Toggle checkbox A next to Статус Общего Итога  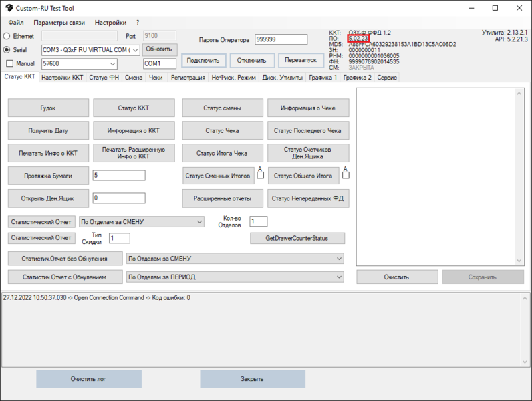click(x=346, y=176)
